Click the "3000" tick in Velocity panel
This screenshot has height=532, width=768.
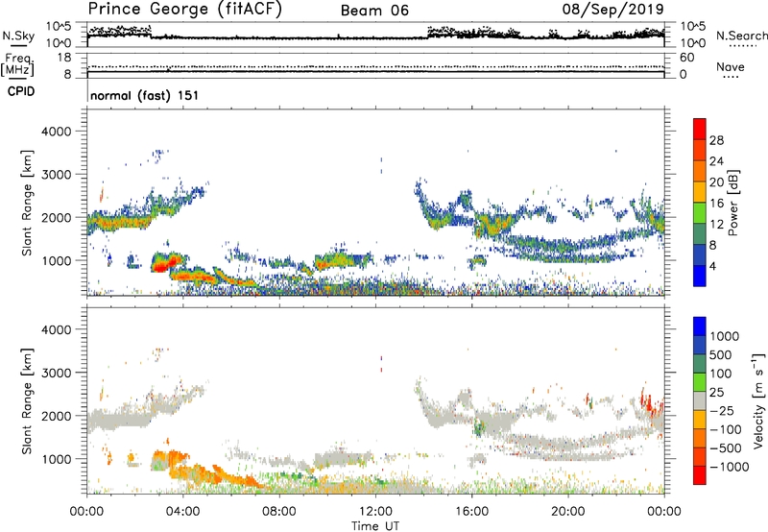(57, 373)
